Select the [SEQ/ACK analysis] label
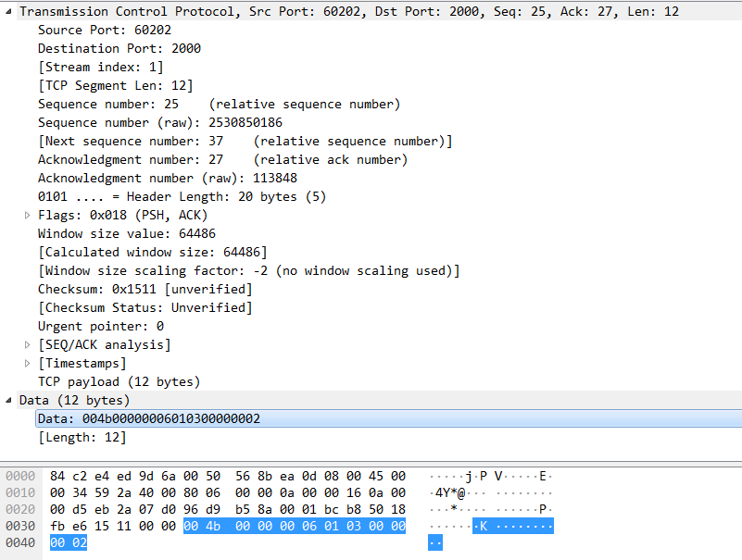Screen dimensions: 742x560 tap(104, 345)
